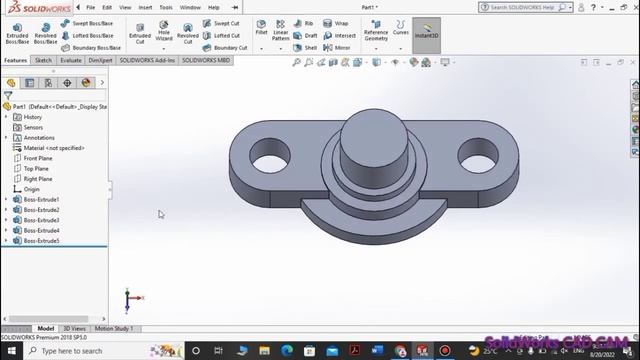Image resolution: width=640 pixels, height=360 pixels.
Task: Open the 3D Views tab
Action: (74, 329)
